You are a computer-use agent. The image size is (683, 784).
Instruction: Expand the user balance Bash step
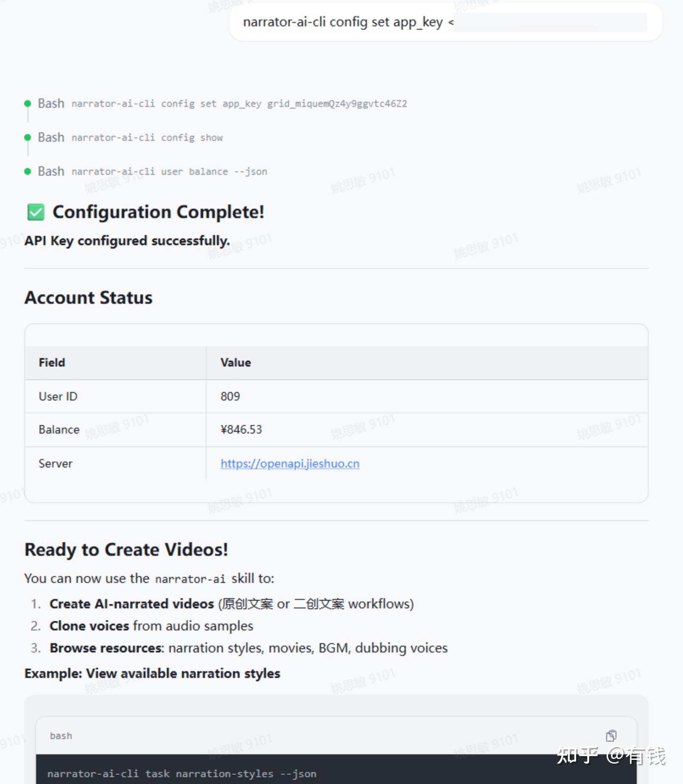pyautogui.click(x=152, y=171)
